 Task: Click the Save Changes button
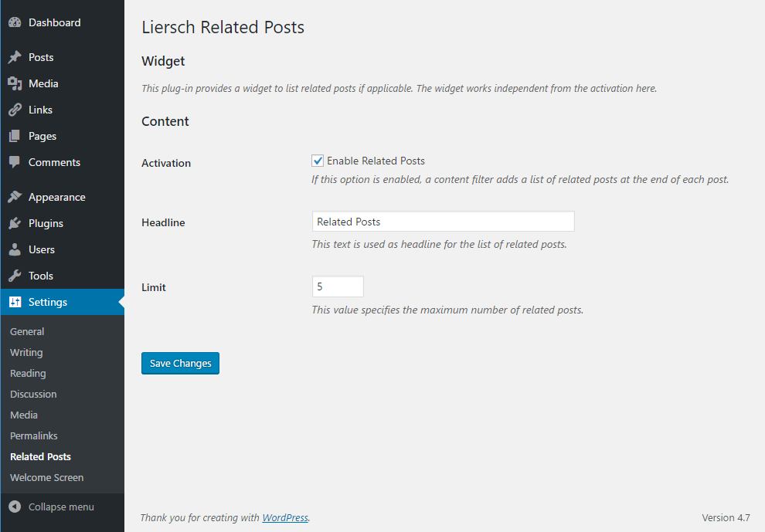click(181, 363)
